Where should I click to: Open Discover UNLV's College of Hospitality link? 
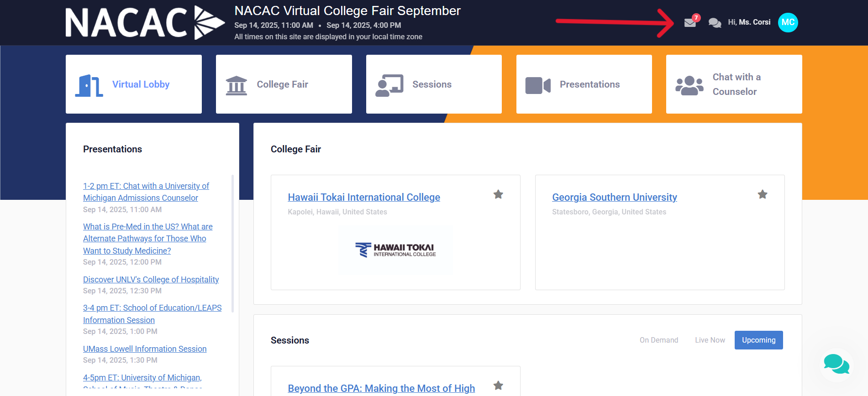(151, 280)
